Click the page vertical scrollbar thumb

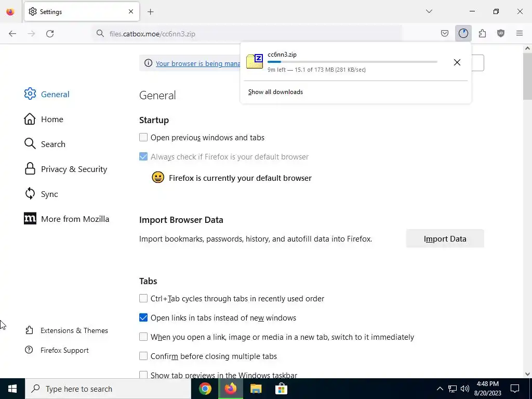tap(527, 76)
